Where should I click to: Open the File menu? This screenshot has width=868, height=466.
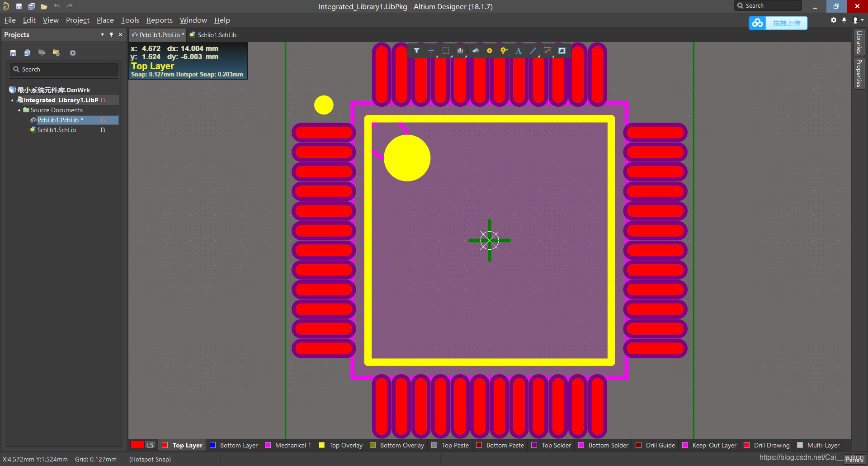[10, 20]
